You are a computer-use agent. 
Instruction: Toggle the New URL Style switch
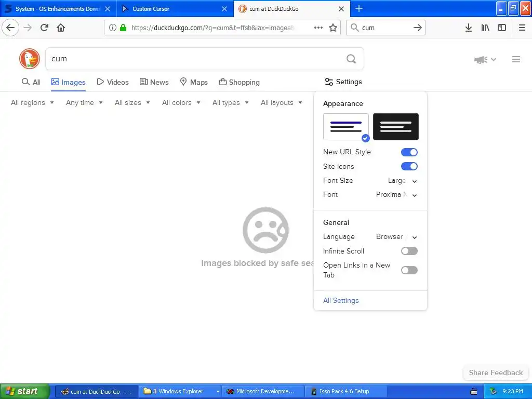409,152
